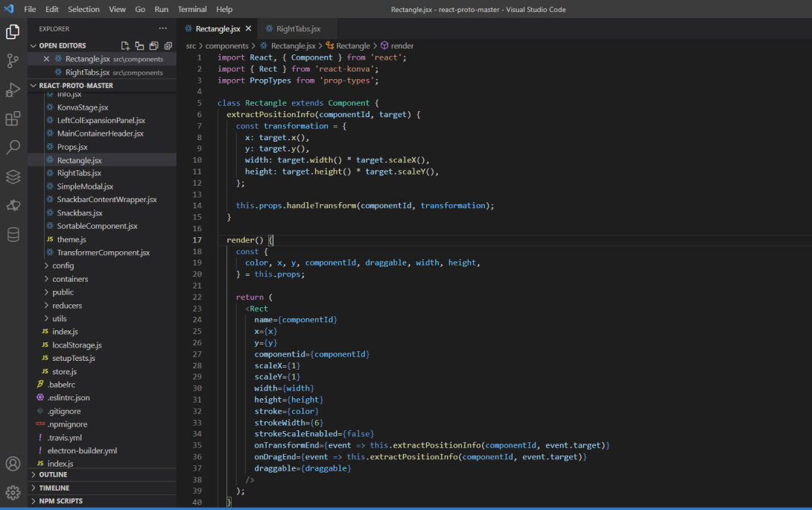Image resolution: width=812 pixels, height=510 pixels.
Task: Expand the Outline section
Action: 53,474
